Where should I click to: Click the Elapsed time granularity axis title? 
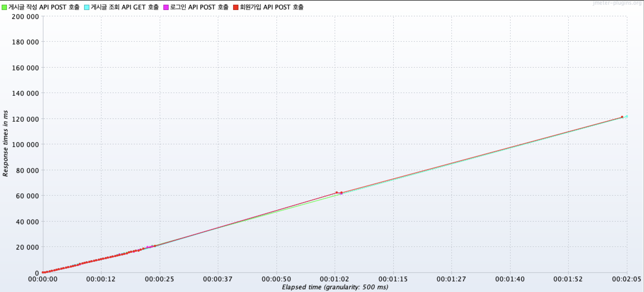pos(335,287)
